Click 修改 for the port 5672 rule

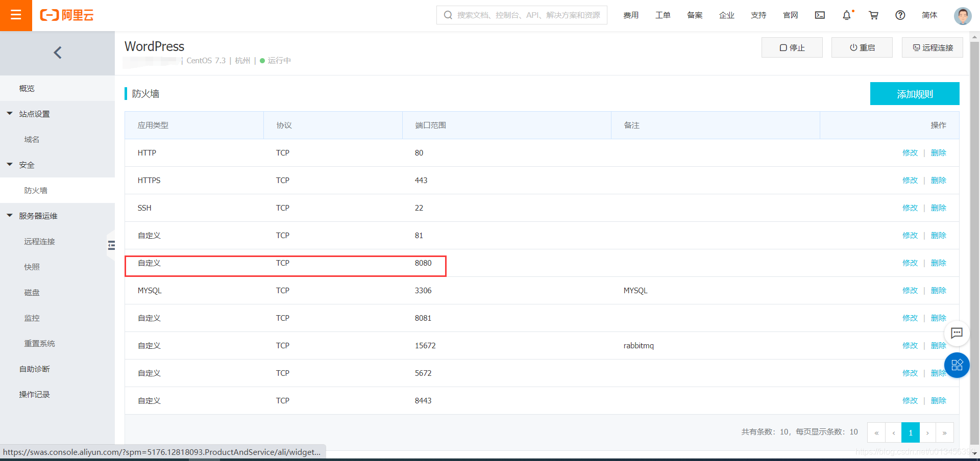[x=910, y=373]
